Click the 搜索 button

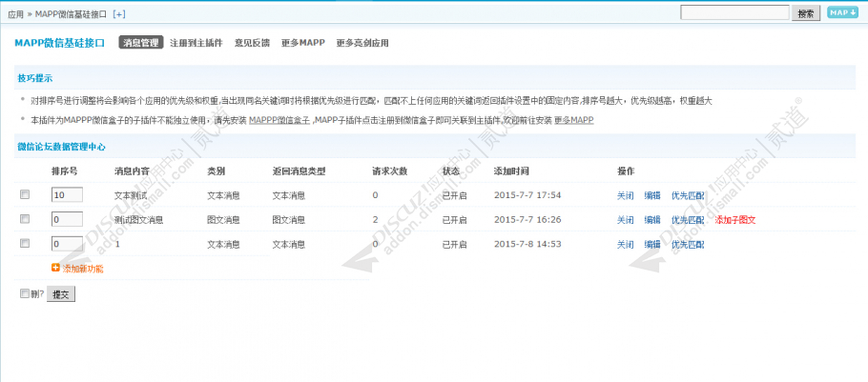806,14
